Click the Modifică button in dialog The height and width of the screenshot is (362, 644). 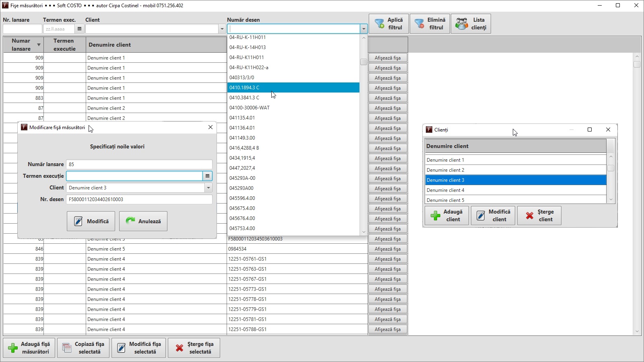[91, 221]
